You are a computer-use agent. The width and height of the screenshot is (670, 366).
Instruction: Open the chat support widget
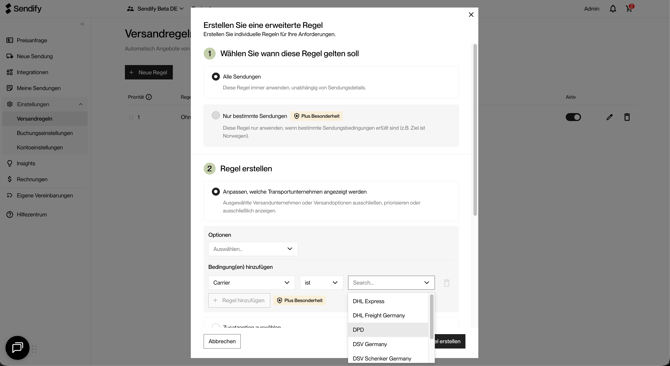(17, 348)
